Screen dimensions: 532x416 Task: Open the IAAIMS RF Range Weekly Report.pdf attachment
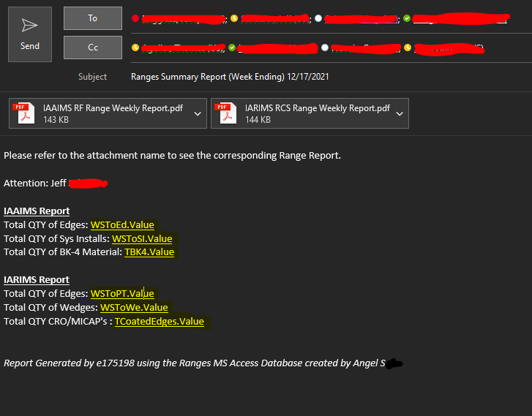pos(108,113)
